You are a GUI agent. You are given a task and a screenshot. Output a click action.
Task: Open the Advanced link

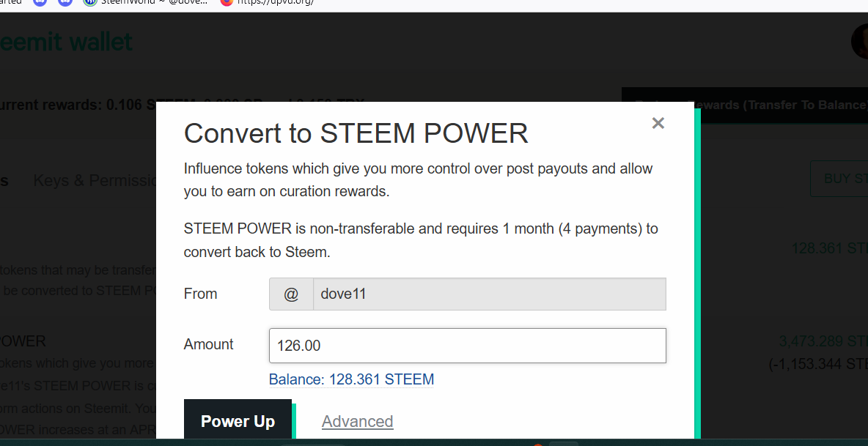[357, 421]
